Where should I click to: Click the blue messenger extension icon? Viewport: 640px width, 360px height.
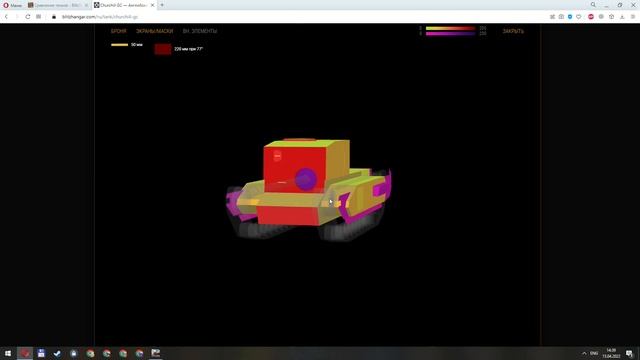click(570, 17)
